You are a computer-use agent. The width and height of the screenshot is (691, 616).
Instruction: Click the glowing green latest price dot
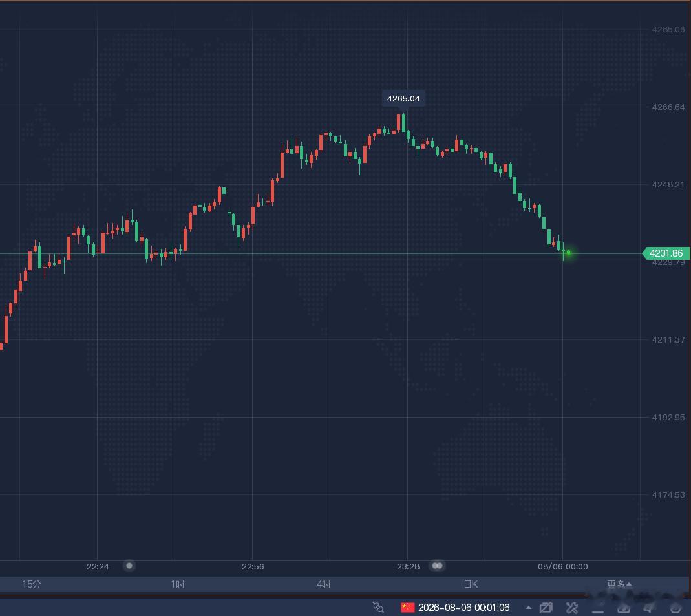pyautogui.click(x=568, y=253)
